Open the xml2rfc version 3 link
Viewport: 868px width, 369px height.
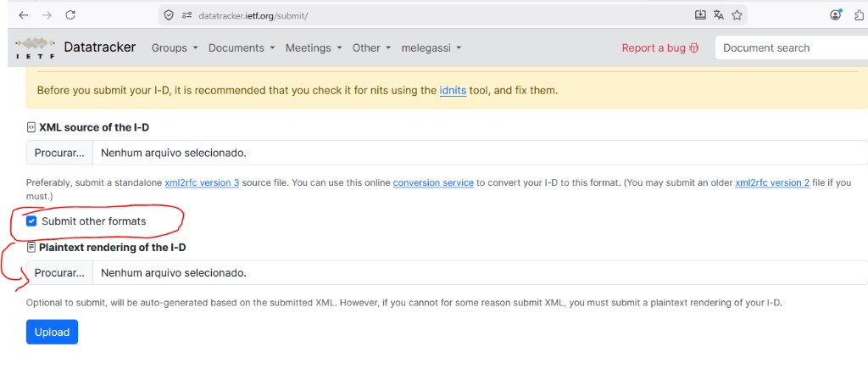point(202,182)
